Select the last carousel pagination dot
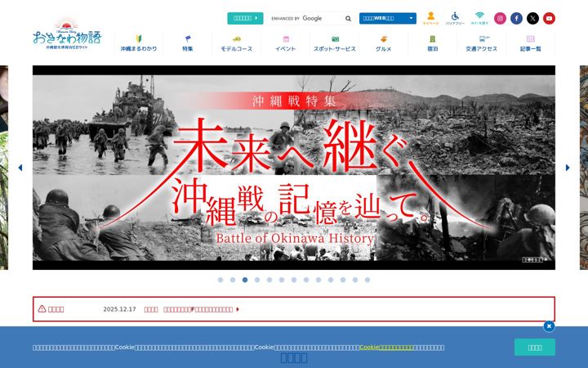588x368 pixels. tap(367, 280)
